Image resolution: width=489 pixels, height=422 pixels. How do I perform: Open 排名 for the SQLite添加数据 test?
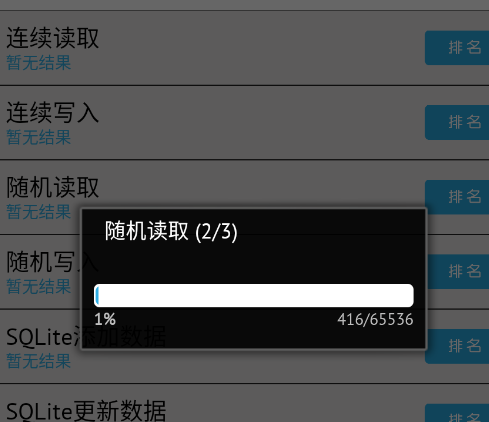[458, 346]
